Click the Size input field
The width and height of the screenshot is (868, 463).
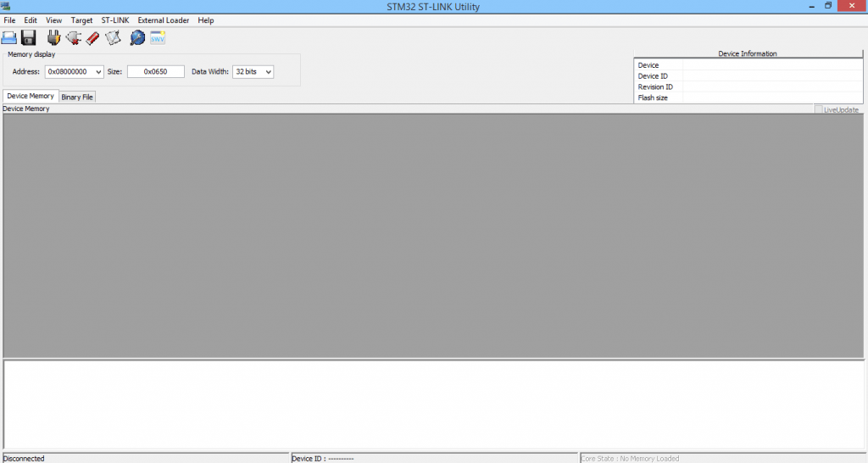[x=156, y=71]
